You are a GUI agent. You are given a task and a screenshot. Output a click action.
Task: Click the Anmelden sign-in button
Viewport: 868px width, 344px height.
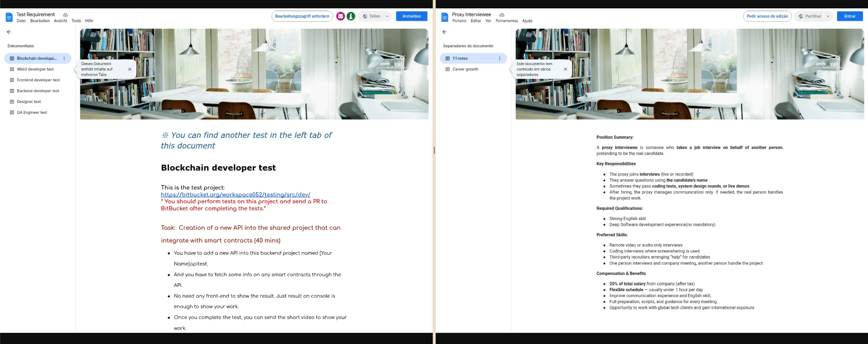411,16
